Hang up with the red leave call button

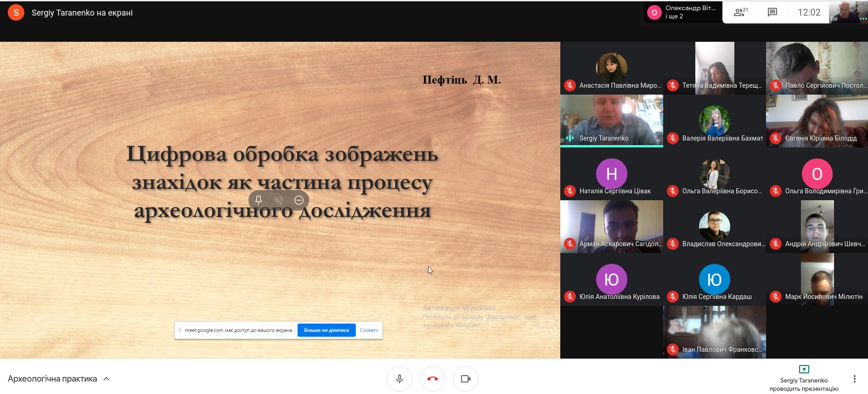point(433,379)
